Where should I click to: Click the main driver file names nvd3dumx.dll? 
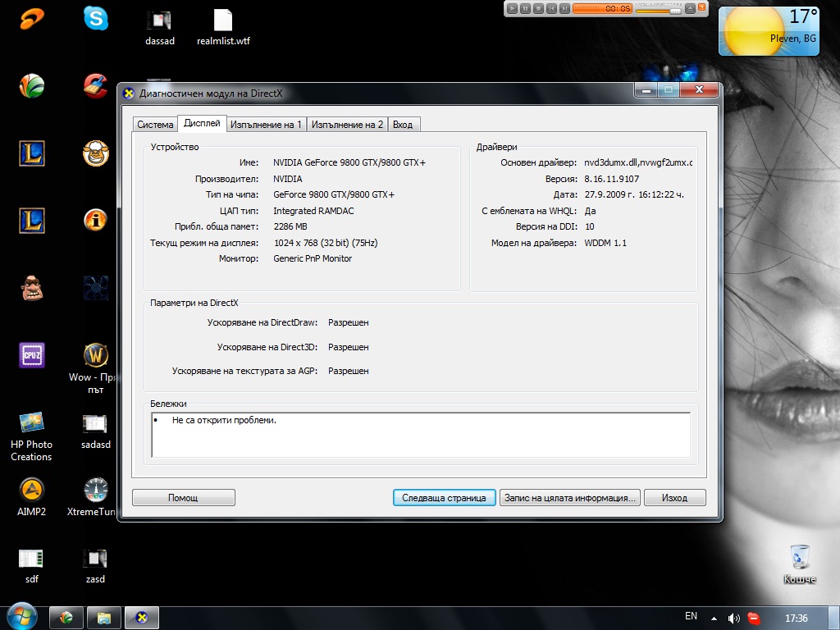point(638,162)
